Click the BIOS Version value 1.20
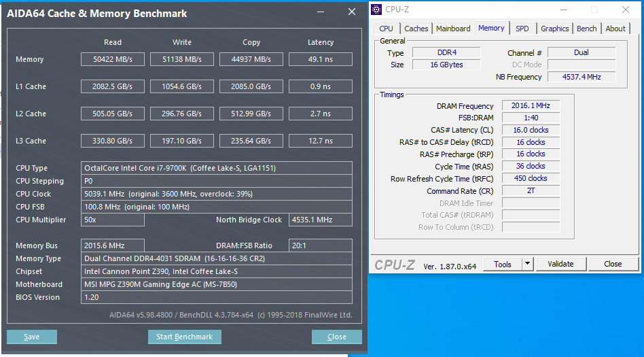644x357 pixels. pyautogui.click(x=217, y=297)
